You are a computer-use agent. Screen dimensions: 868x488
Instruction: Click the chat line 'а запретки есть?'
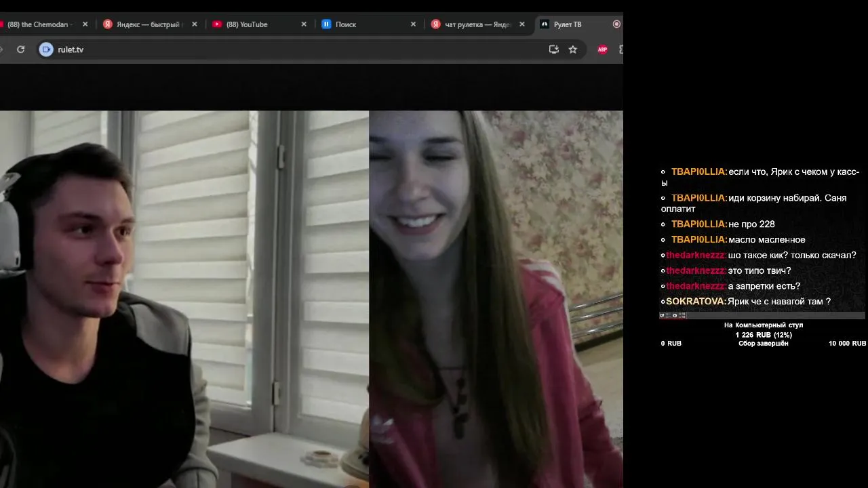click(764, 287)
